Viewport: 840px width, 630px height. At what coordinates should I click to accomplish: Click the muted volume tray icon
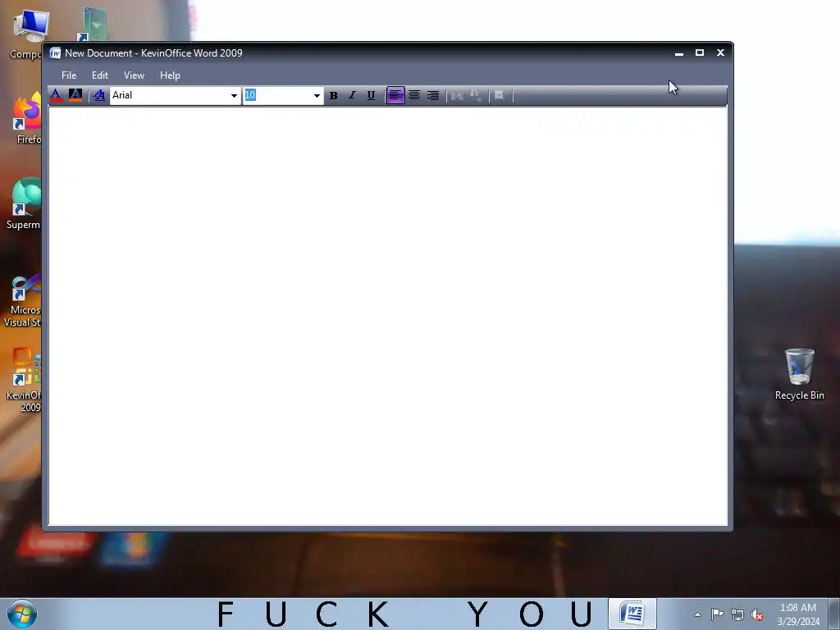click(757, 614)
